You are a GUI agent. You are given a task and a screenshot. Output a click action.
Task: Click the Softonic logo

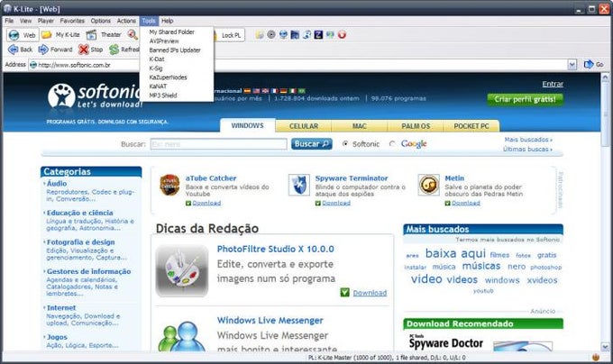pos(95,96)
